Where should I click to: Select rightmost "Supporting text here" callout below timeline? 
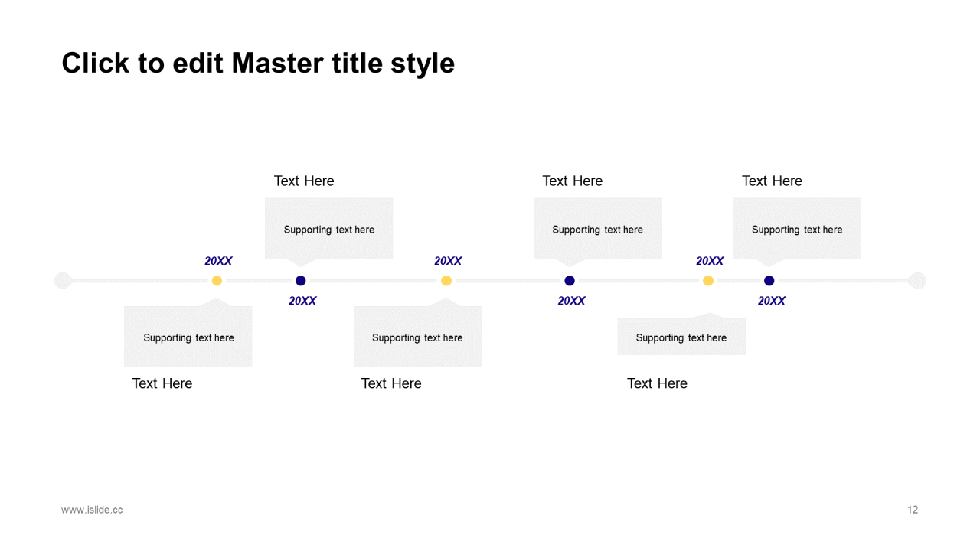click(x=681, y=337)
